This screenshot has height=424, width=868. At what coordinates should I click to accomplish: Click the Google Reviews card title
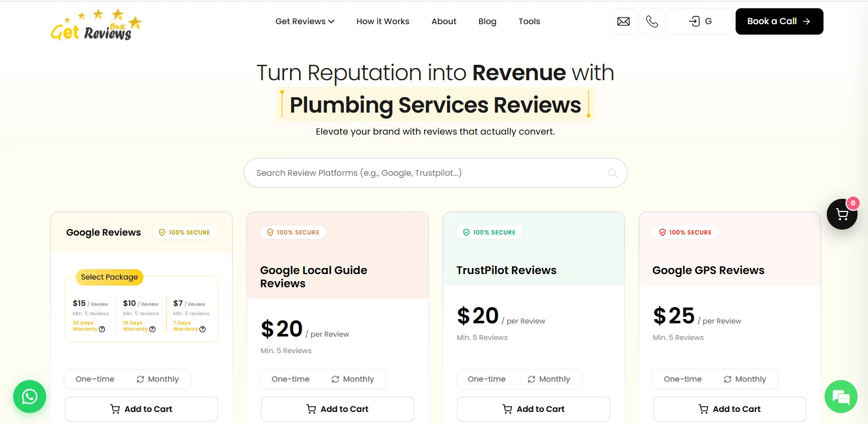pos(103,232)
